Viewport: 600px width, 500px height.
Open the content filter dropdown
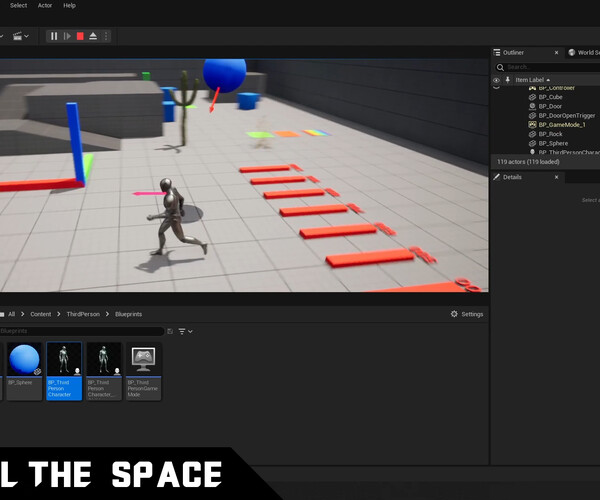coord(185,331)
